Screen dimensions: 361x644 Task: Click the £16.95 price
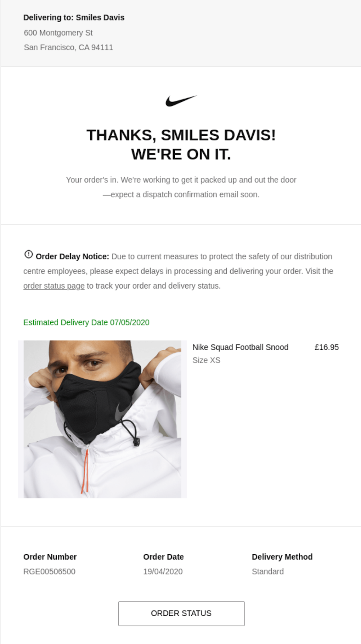click(326, 347)
